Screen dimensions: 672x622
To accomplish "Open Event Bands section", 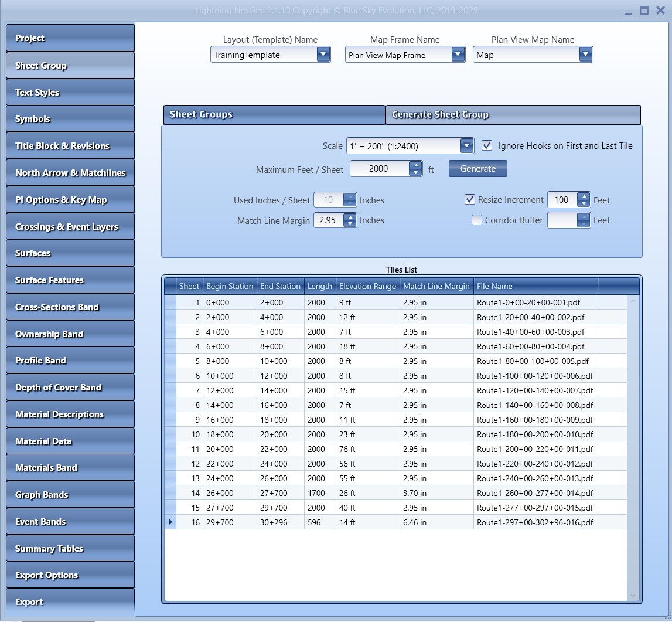I will click(x=70, y=522).
